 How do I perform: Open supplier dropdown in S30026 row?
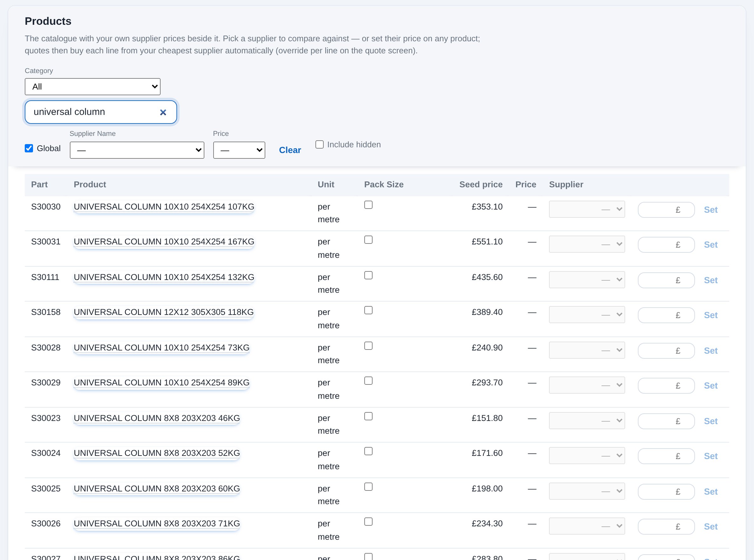click(587, 526)
